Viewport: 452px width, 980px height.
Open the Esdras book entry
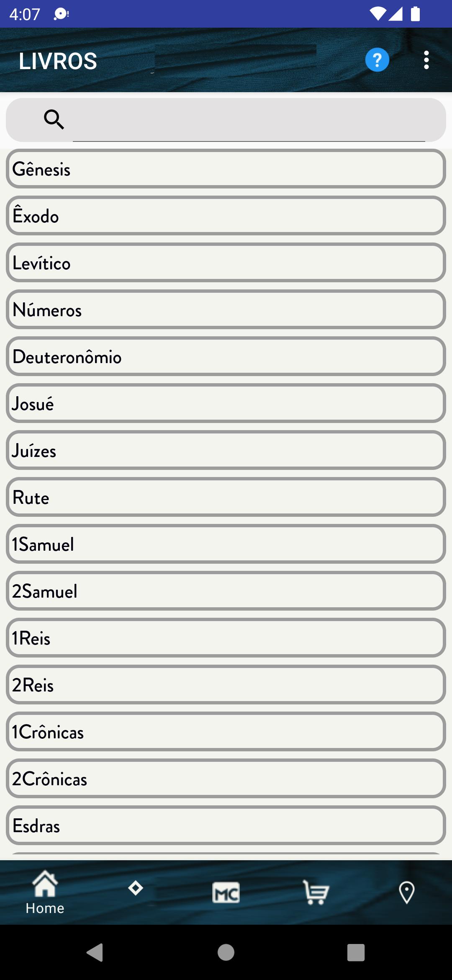pyautogui.click(x=226, y=825)
